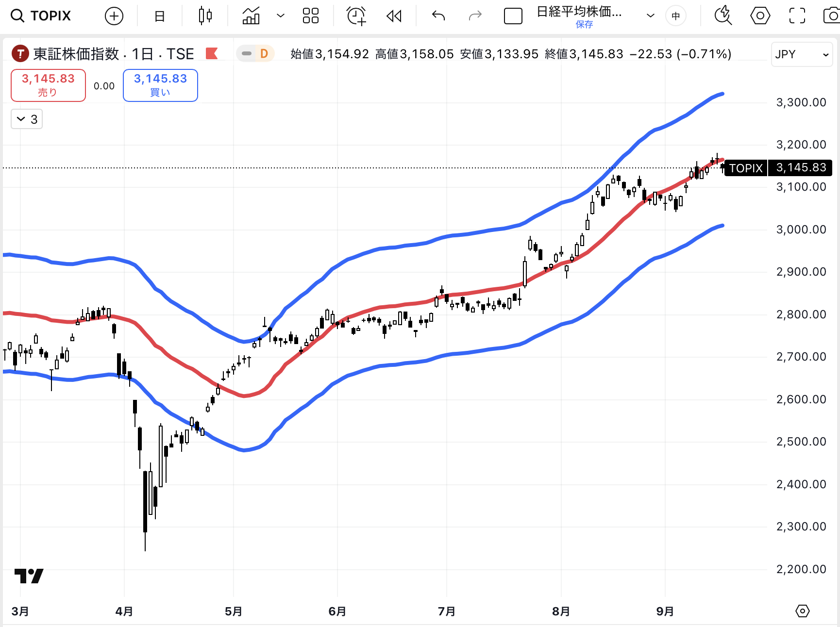
Task: Undo the last chart action
Action: 438,16
